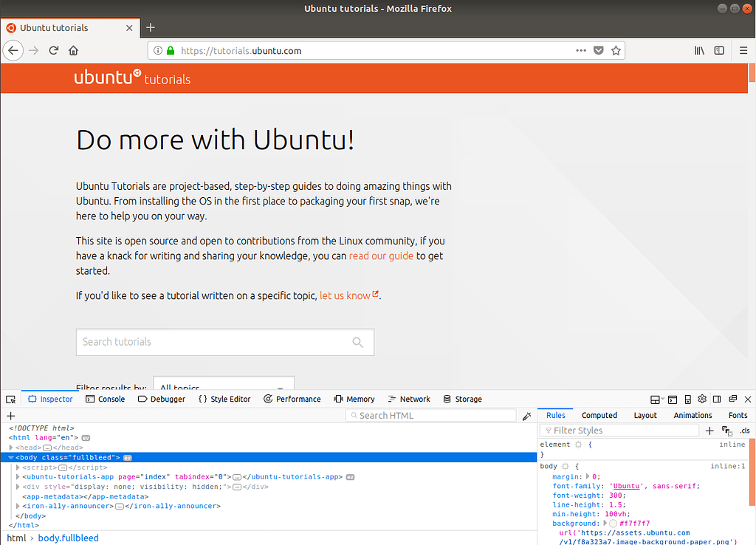The image size is (756, 545).
Task: Expand margin shorthand property in Rules
Action: [588, 477]
